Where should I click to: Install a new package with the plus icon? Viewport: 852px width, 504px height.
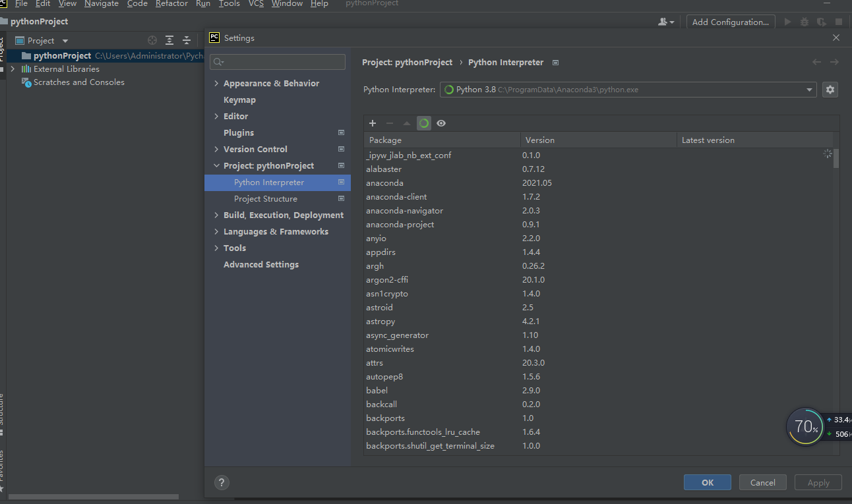coord(373,123)
